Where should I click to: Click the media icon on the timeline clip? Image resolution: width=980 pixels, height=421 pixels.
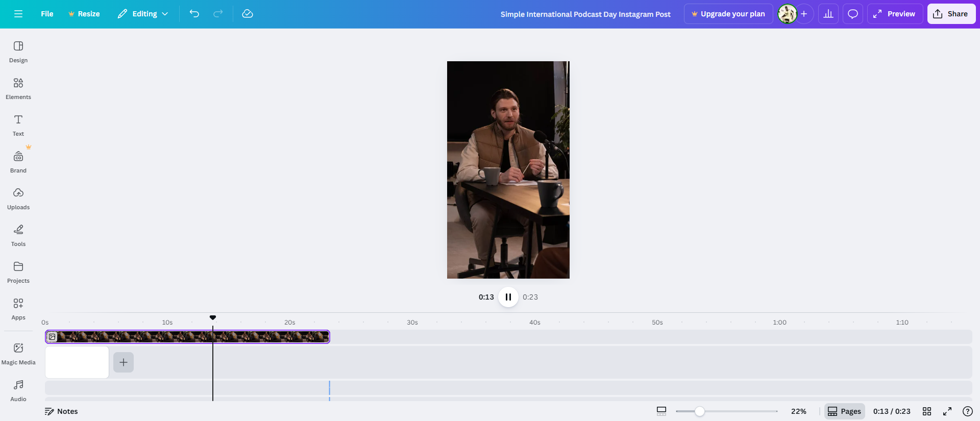click(52, 337)
